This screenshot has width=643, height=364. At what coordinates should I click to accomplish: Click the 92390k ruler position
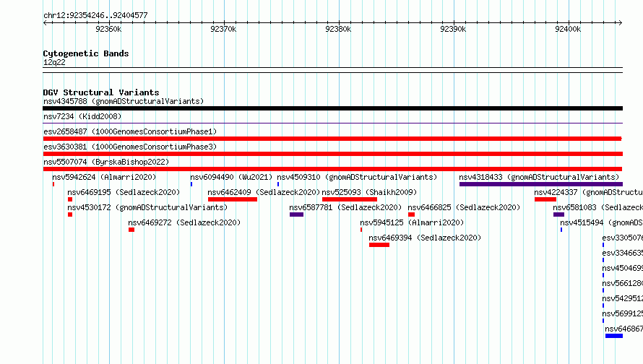click(453, 29)
